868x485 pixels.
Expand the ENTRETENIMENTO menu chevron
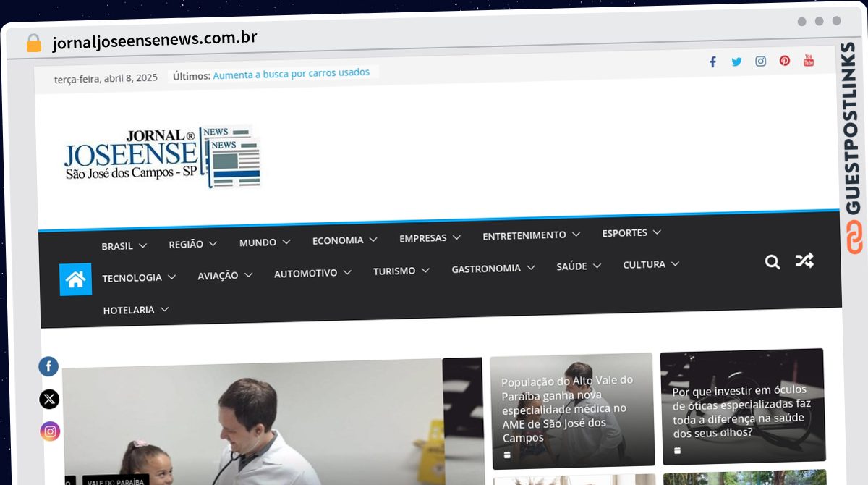click(576, 235)
